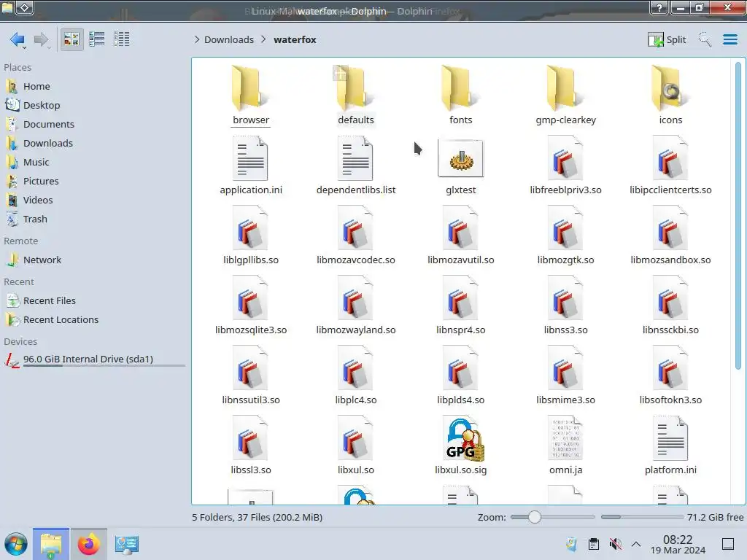Toggle the muted volume tray icon
Viewport: 747px width, 560px height.
coord(616,544)
